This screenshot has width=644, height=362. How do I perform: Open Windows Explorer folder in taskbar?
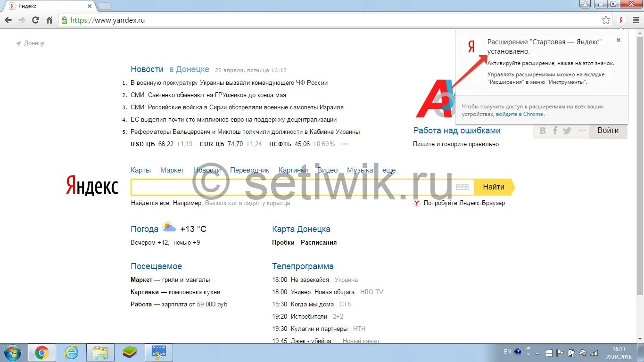click(x=100, y=353)
